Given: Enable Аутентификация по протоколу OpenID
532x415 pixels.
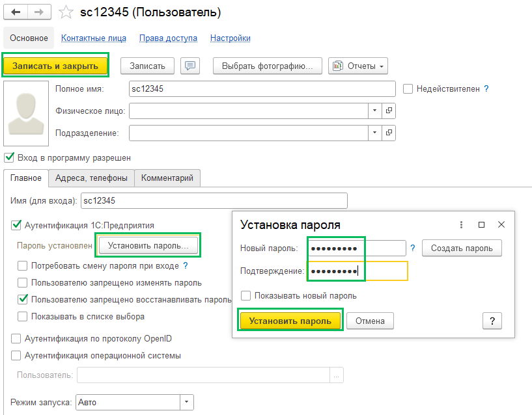Looking at the screenshot, I should 16,339.
